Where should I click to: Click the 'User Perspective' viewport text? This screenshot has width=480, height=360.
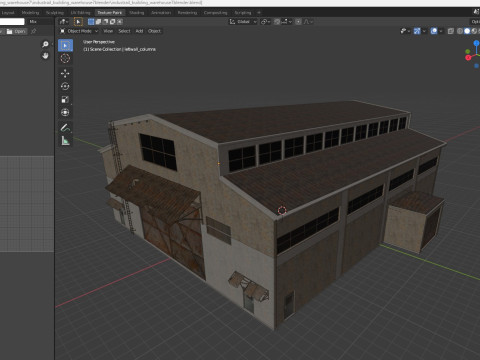99,42
